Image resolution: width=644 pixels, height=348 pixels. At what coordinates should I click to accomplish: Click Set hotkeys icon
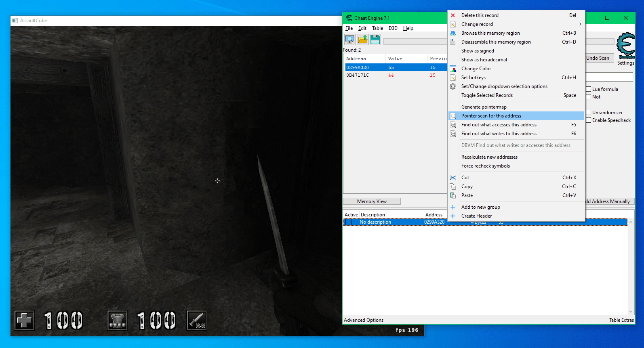[x=453, y=78]
